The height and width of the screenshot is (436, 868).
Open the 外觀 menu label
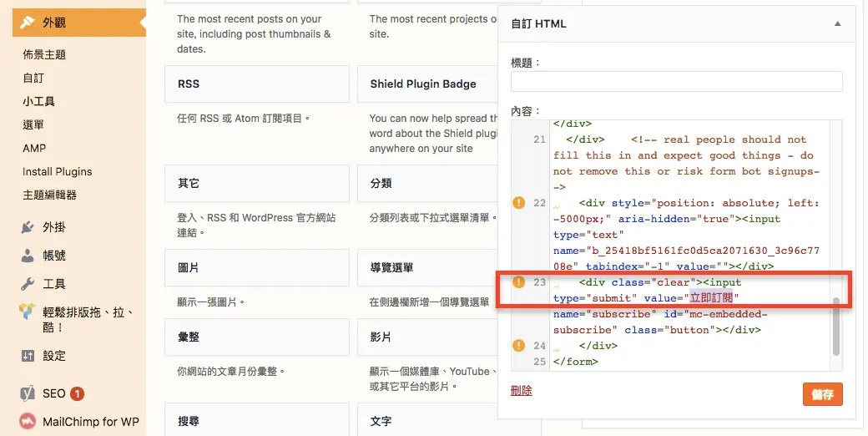click(54, 23)
